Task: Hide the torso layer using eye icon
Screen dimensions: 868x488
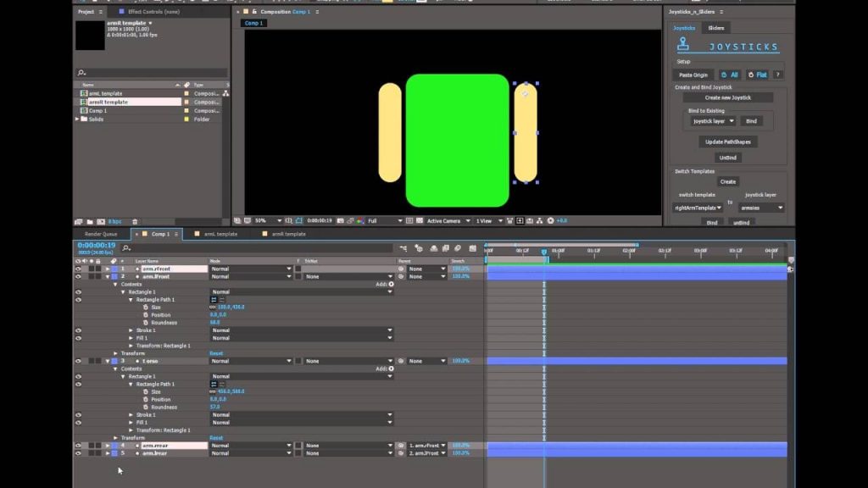Action: [78, 361]
